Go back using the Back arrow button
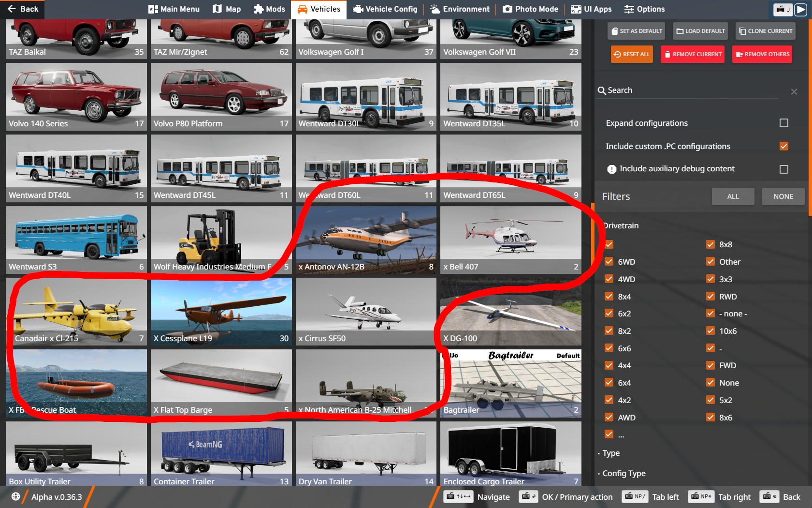Screen dimensions: 812x508 22,9
